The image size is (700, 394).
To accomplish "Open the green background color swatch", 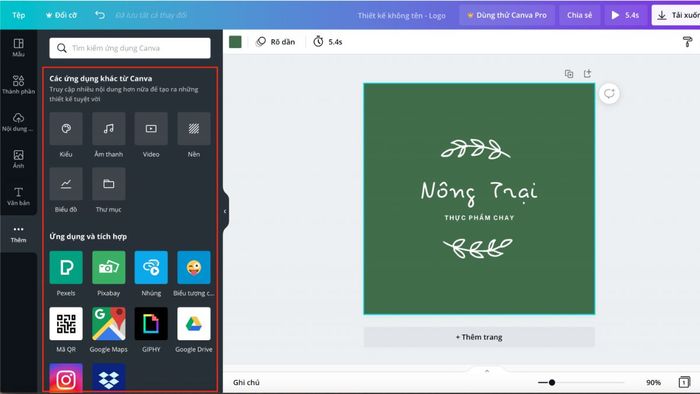I will pos(235,42).
